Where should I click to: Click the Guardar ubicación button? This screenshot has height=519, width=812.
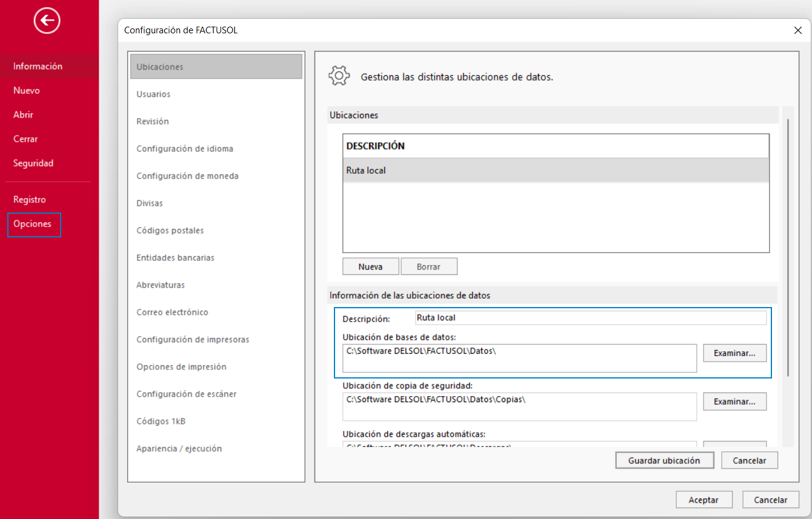(664, 460)
